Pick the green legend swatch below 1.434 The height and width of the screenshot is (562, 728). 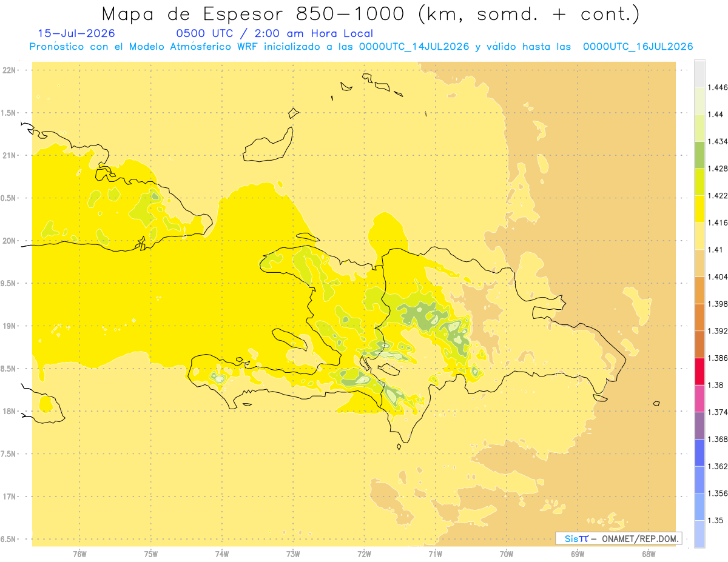[699, 155]
